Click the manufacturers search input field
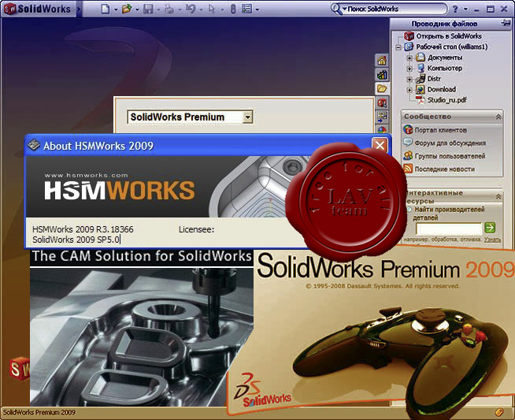The width and height of the screenshot is (515, 420). pyautogui.click(x=449, y=228)
